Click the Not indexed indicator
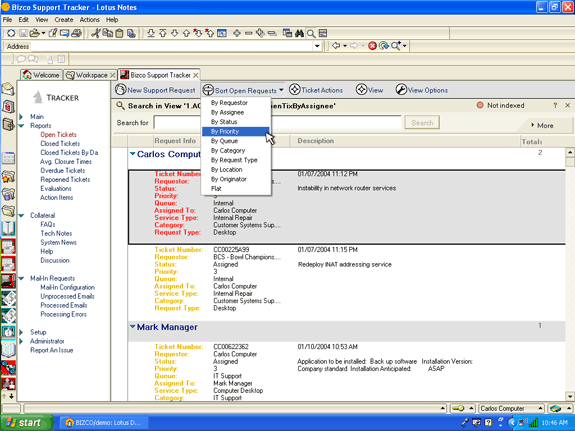Viewport: 575px width, 431px height. point(501,105)
